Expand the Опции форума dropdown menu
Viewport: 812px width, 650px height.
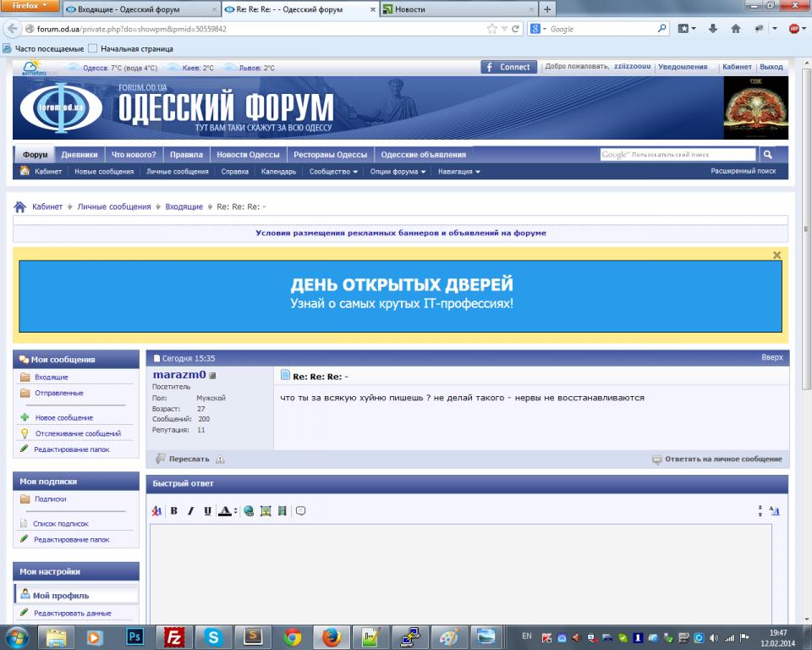398,172
